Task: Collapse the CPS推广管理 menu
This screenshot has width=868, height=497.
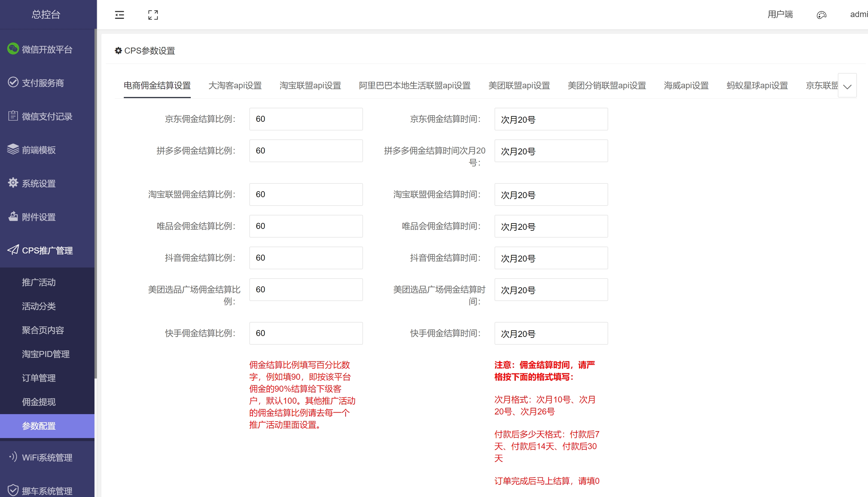Action: (x=48, y=250)
